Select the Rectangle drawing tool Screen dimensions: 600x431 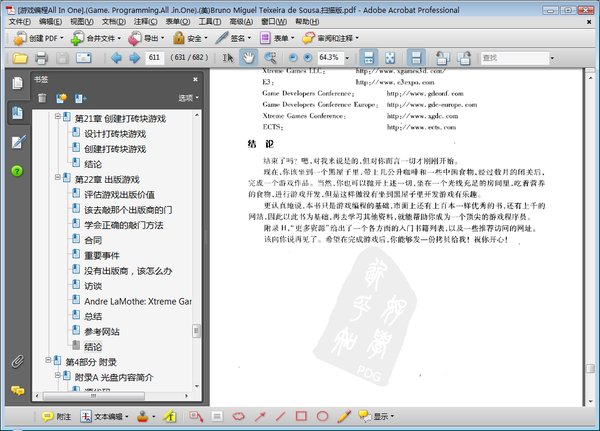click(301, 416)
